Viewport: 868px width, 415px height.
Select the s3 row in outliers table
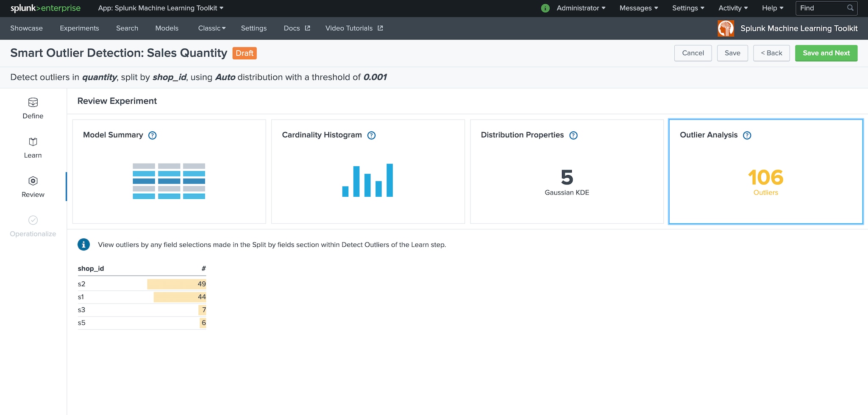click(x=142, y=310)
